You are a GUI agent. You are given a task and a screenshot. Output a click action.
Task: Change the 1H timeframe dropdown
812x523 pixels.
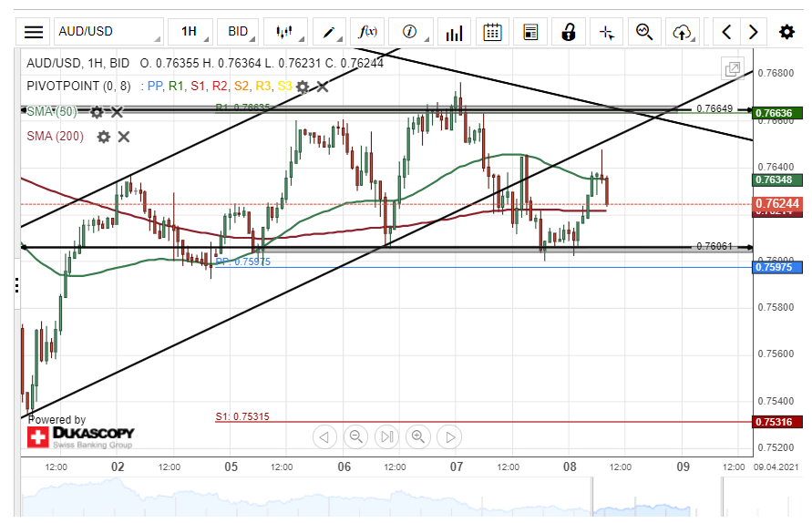click(190, 32)
